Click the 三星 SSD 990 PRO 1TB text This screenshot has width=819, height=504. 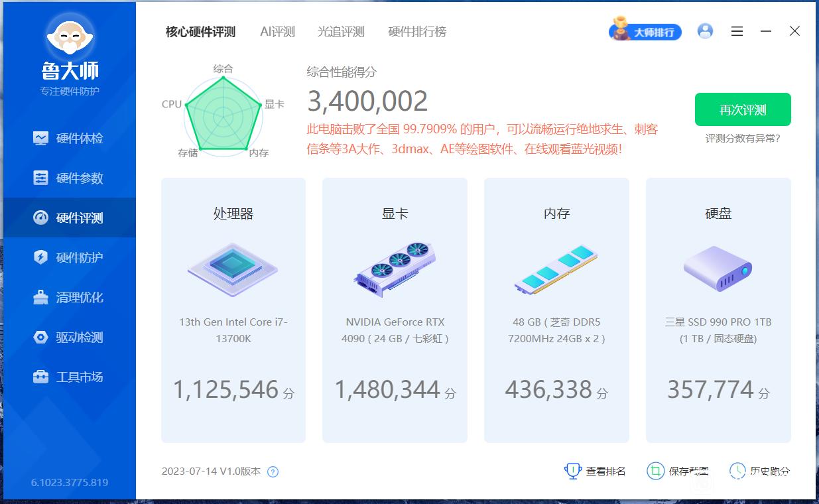[718, 330]
